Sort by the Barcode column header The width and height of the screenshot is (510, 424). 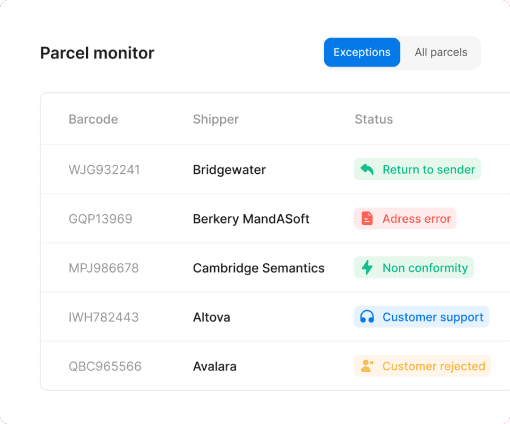click(x=93, y=119)
